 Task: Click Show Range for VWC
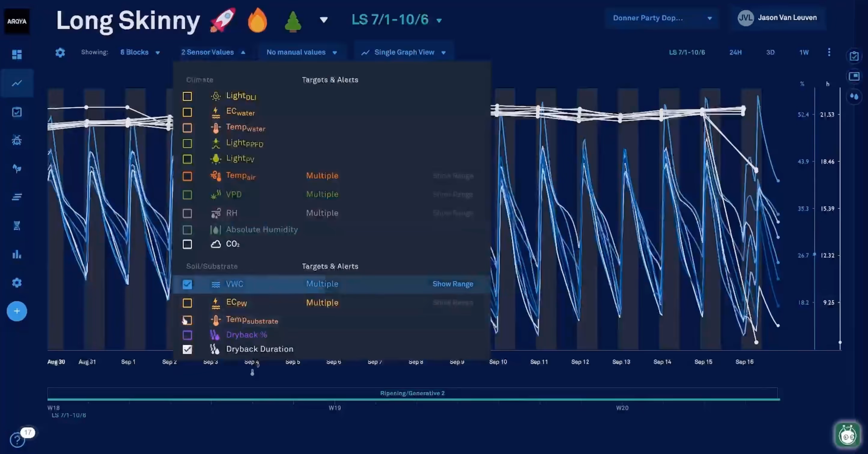pyautogui.click(x=453, y=284)
